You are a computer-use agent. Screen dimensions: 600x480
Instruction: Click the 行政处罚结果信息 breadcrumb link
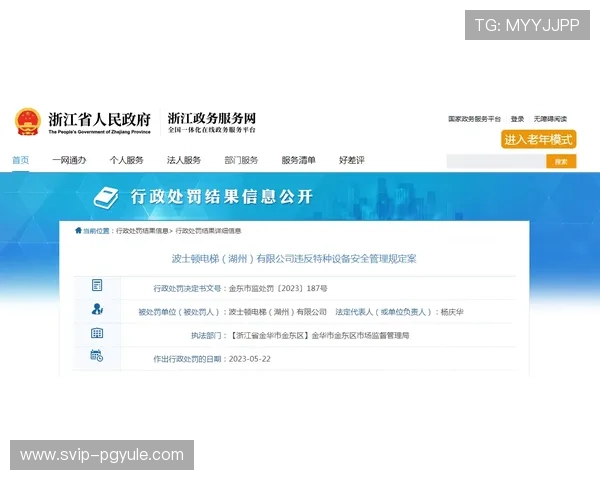pos(142,231)
